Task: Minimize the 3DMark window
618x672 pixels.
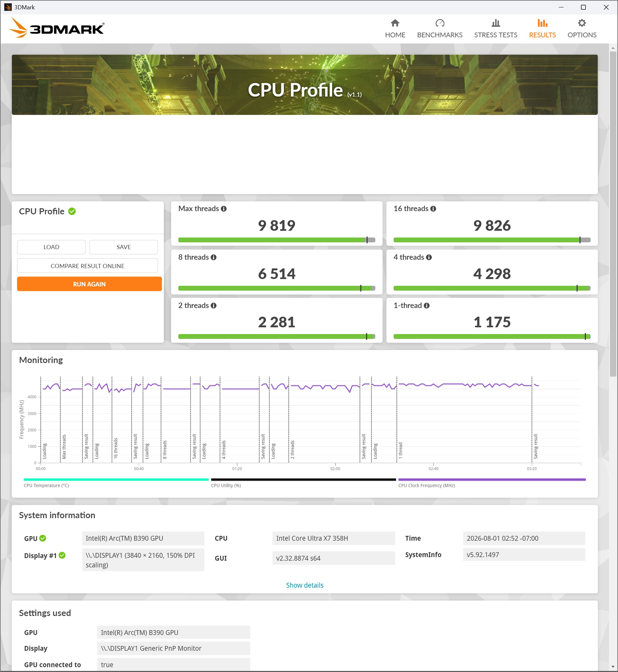Action: pos(561,7)
